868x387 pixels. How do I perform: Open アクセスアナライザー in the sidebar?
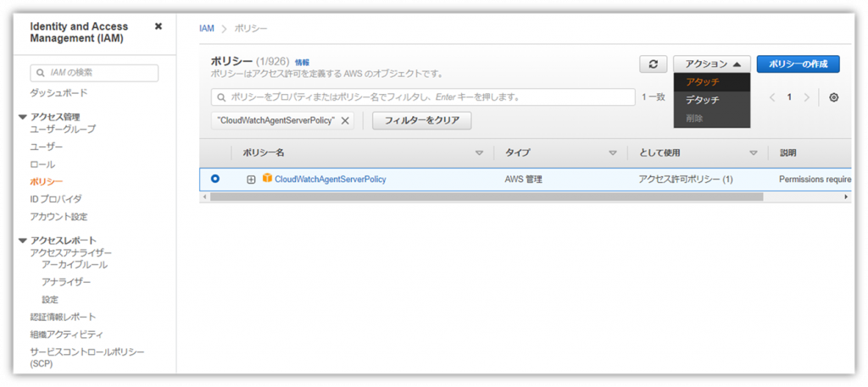click(x=71, y=252)
